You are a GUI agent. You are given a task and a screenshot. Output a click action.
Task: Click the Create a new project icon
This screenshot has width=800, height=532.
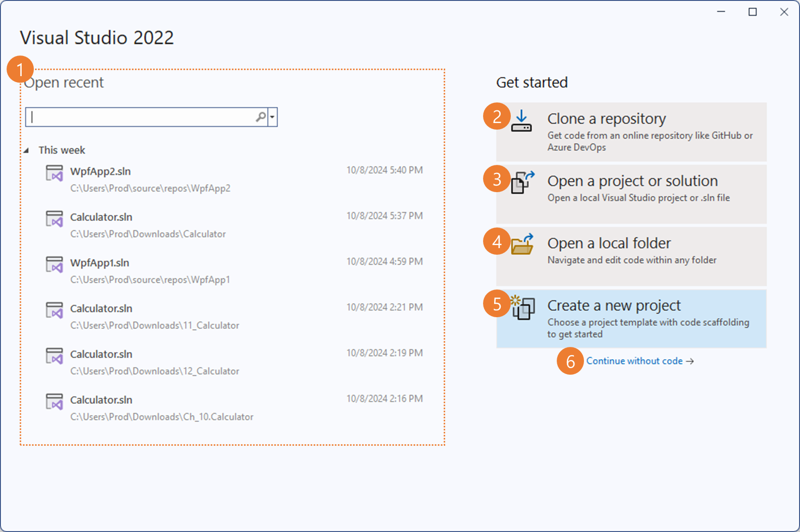(x=523, y=308)
